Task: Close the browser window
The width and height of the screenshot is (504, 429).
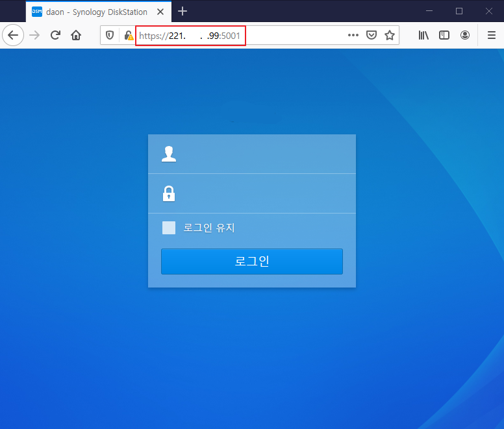Action: click(489, 11)
